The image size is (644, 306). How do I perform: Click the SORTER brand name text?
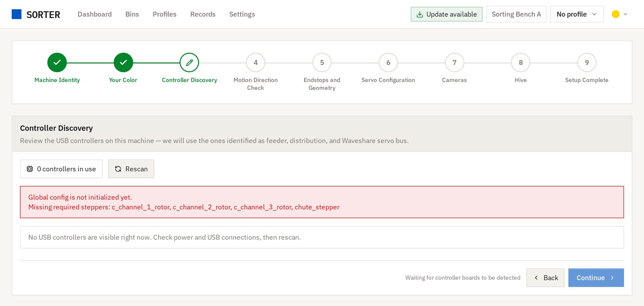pos(43,15)
